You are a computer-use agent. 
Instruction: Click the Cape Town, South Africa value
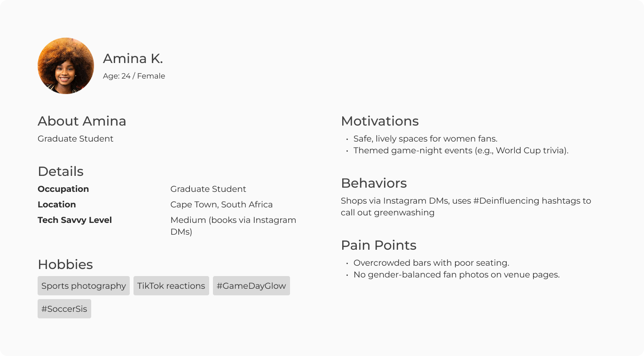coord(221,205)
